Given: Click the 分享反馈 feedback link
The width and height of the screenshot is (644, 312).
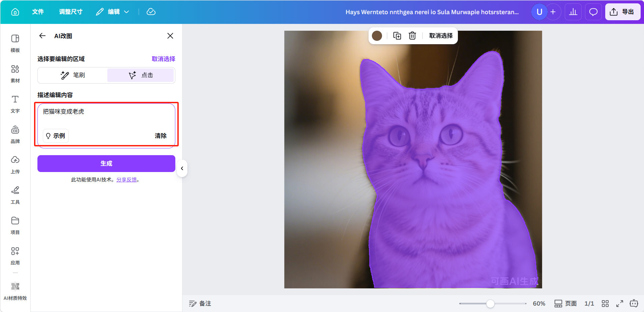Looking at the screenshot, I should coord(126,180).
